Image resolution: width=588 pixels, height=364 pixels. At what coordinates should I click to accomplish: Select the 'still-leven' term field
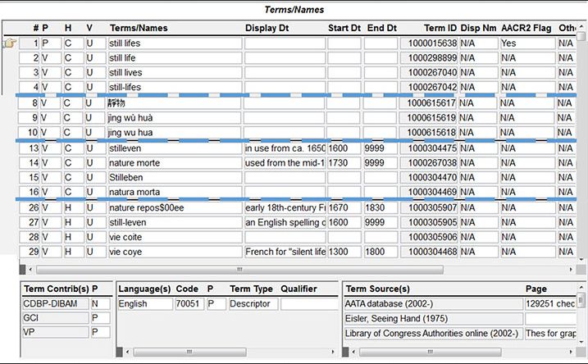pyautogui.click(x=175, y=223)
